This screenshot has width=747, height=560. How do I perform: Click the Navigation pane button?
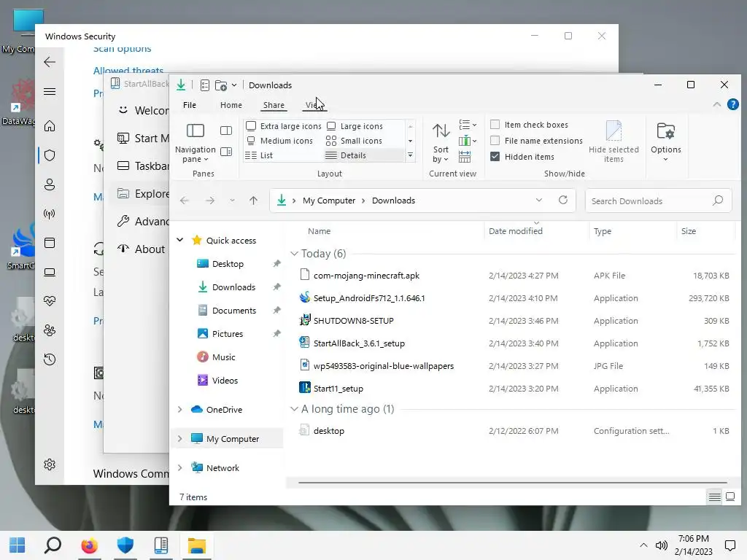click(x=196, y=142)
